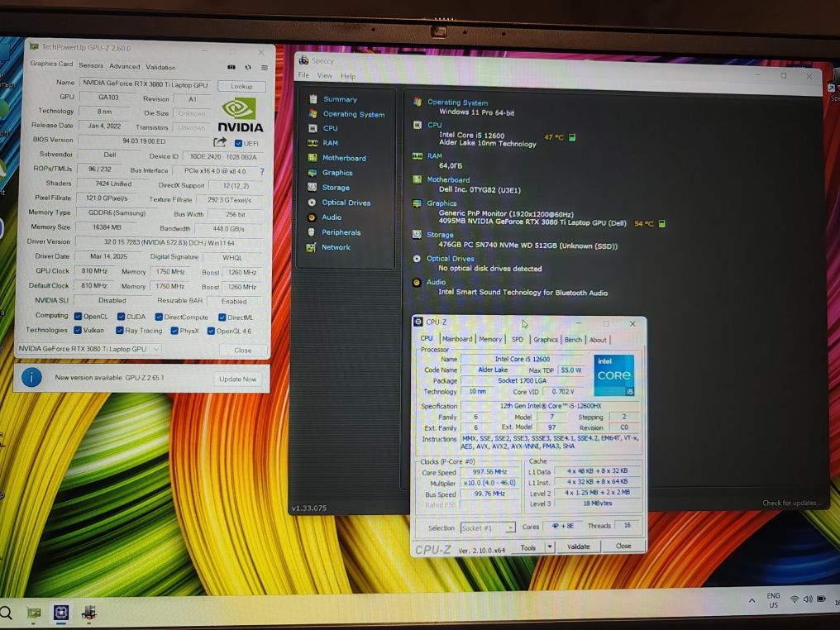Click the Driver Version field in GPU-Z
Screen dimensions: 840x630
169,242
